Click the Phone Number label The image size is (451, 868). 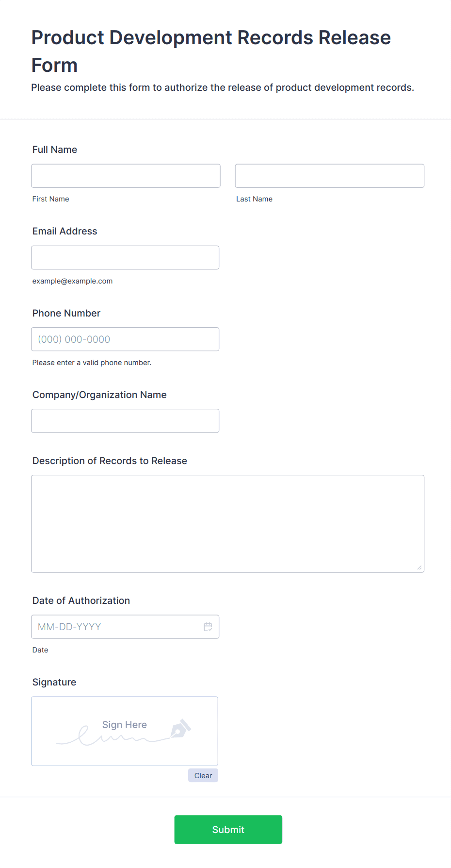[x=66, y=313]
